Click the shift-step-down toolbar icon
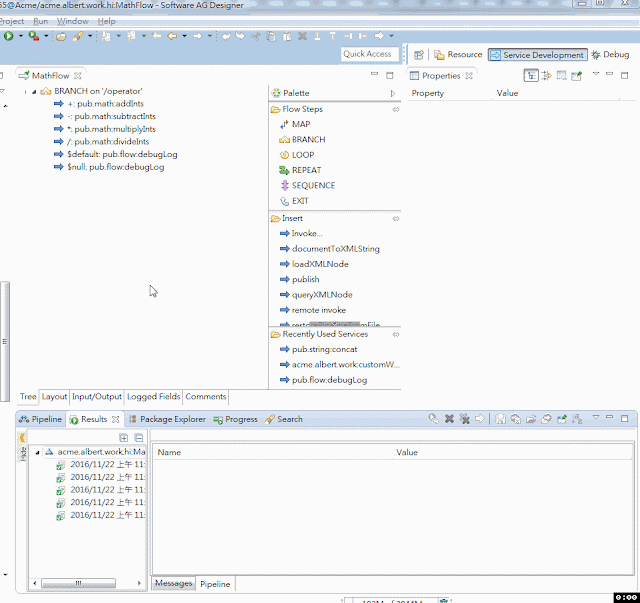 click(x=333, y=36)
